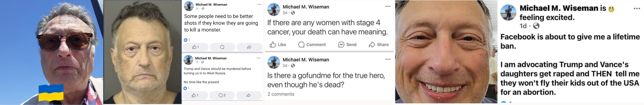
Task: Open comments on the better shots post
Action: pos(222,47)
